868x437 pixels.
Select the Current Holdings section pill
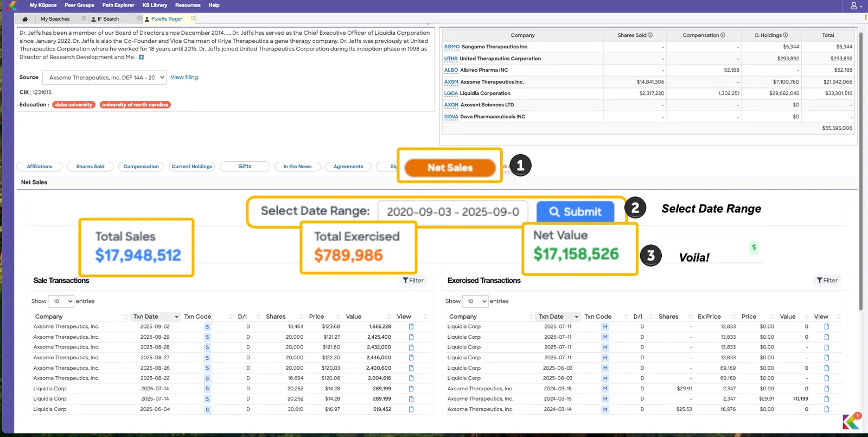pos(192,167)
